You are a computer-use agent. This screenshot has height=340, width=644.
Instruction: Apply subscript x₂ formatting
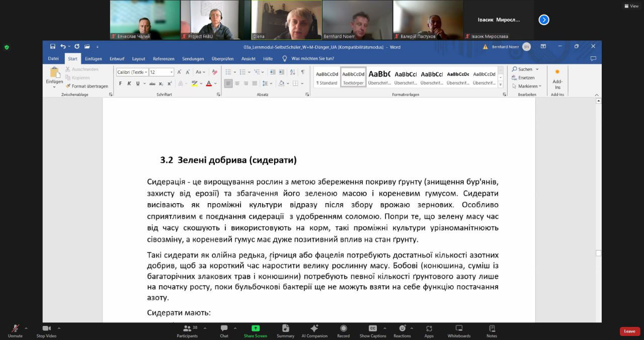click(160, 83)
